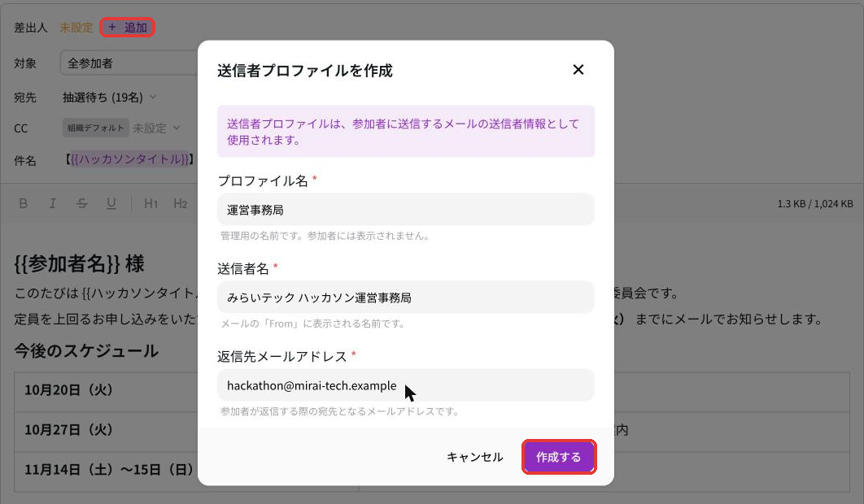
Task: Toggle bold formatting in editor toolbar
Action: point(23,204)
